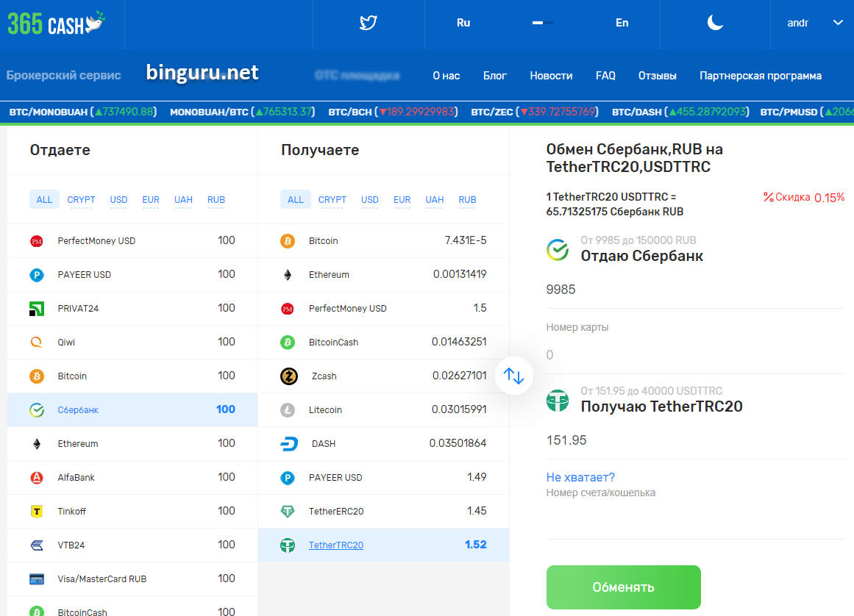The height and width of the screenshot is (616, 854).
Task: Click the BTC/ZEC ticker rate
Action: click(535, 112)
